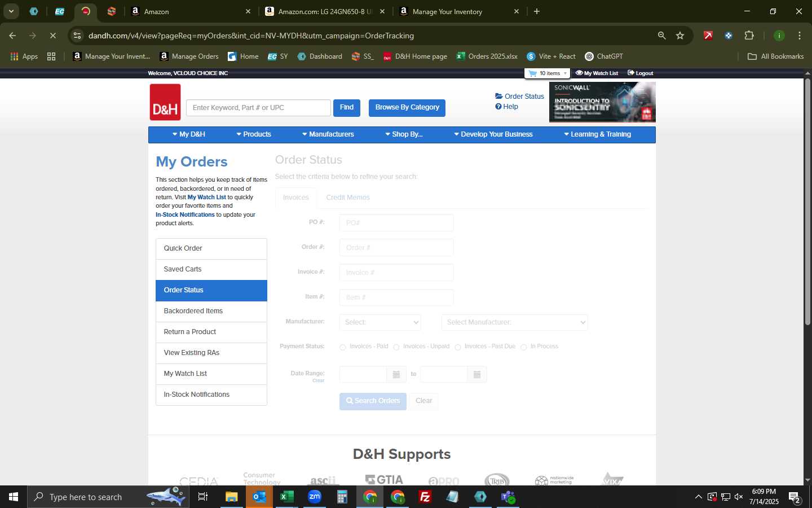Open Return a Product in sidebar
Viewport: 812px width, 508px height.
coord(211,332)
